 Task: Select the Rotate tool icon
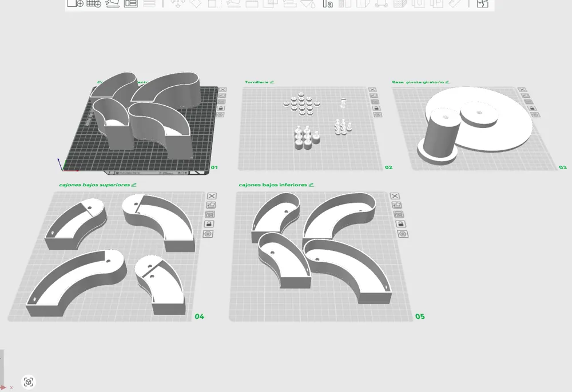(x=196, y=3)
